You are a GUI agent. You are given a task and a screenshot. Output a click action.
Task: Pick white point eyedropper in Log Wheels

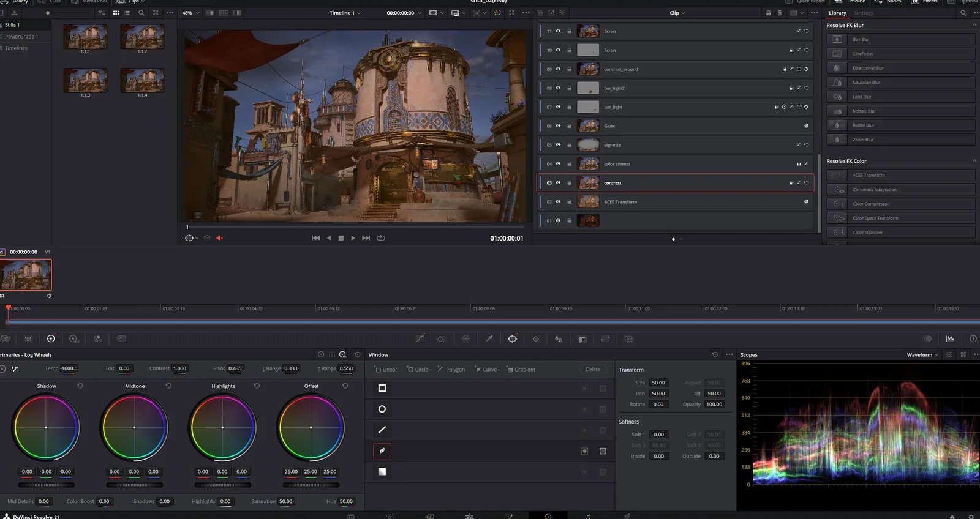click(x=15, y=368)
